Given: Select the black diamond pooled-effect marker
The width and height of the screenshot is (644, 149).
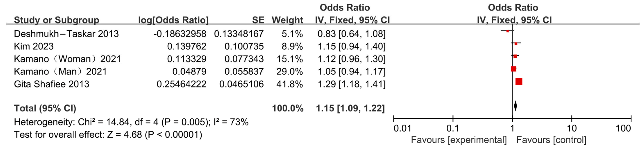Looking at the screenshot, I should [x=515, y=106].
